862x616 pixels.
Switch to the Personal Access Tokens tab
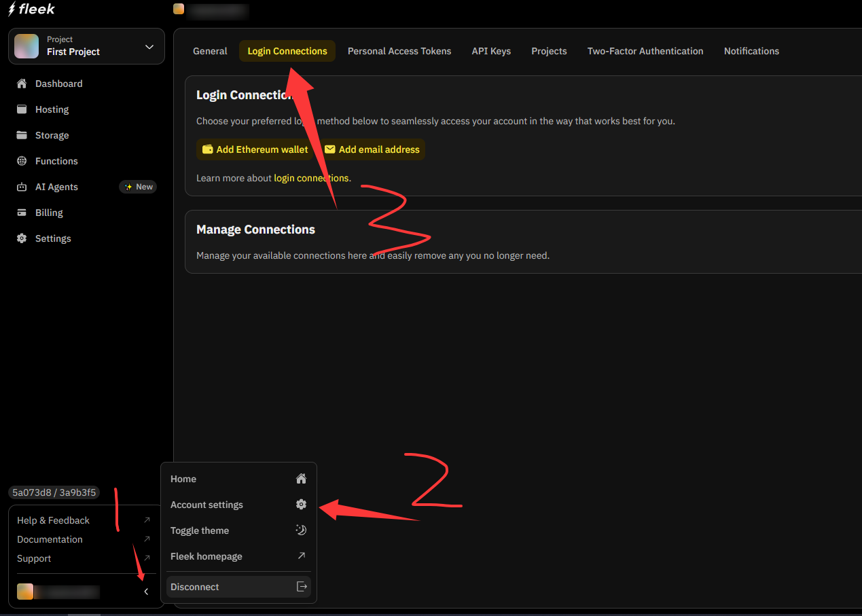[399, 51]
